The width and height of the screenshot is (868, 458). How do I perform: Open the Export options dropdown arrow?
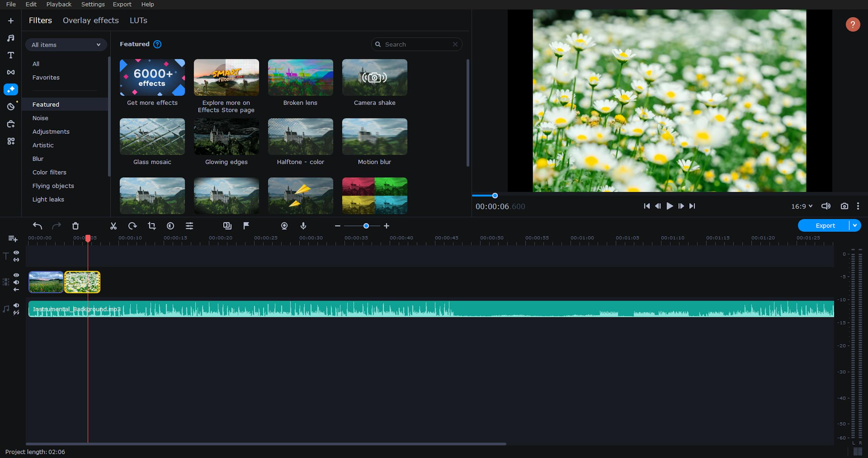(x=855, y=226)
